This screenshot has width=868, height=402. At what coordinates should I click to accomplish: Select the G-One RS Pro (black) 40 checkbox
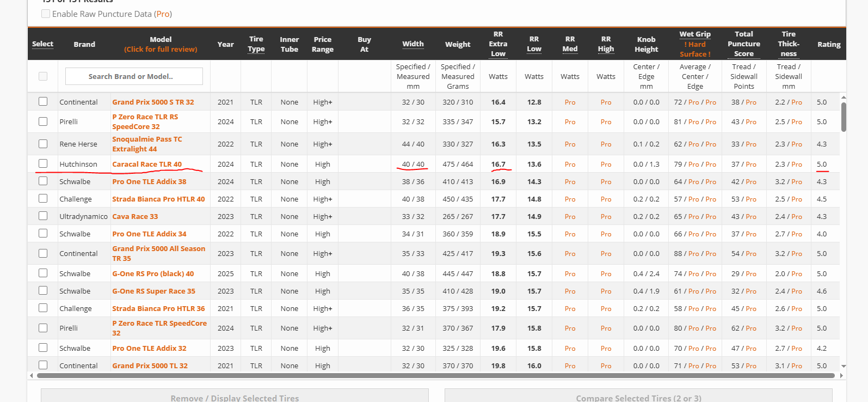click(x=43, y=273)
